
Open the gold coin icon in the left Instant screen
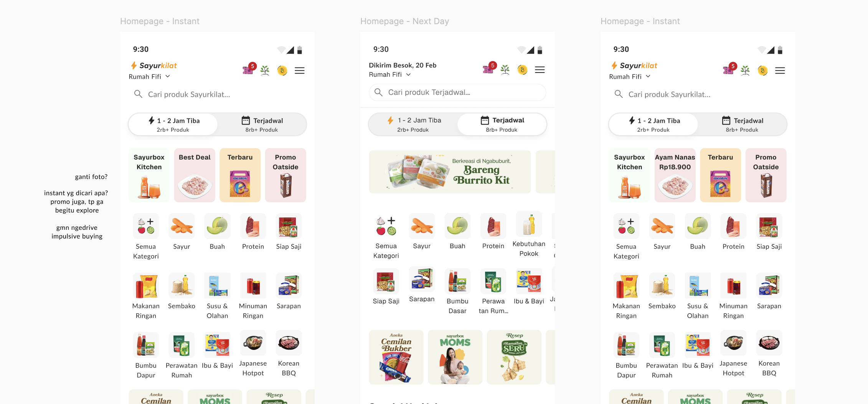[x=282, y=71]
